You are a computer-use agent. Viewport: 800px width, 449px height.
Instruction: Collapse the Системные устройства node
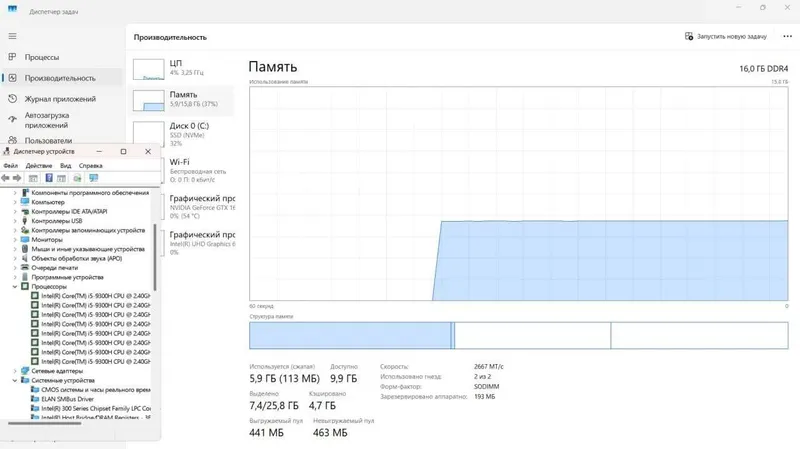15,380
